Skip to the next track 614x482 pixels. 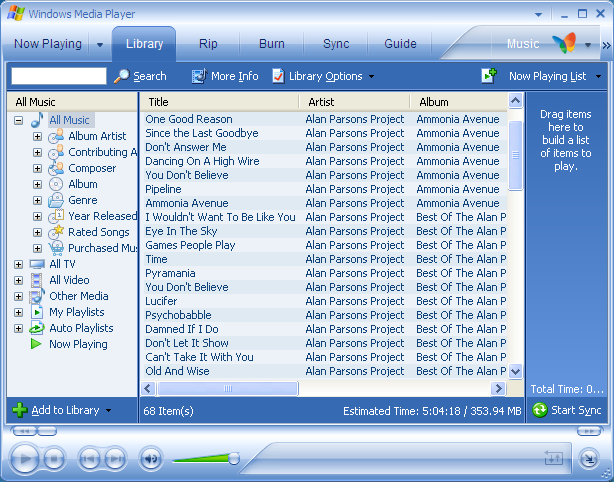click(115, 459)
